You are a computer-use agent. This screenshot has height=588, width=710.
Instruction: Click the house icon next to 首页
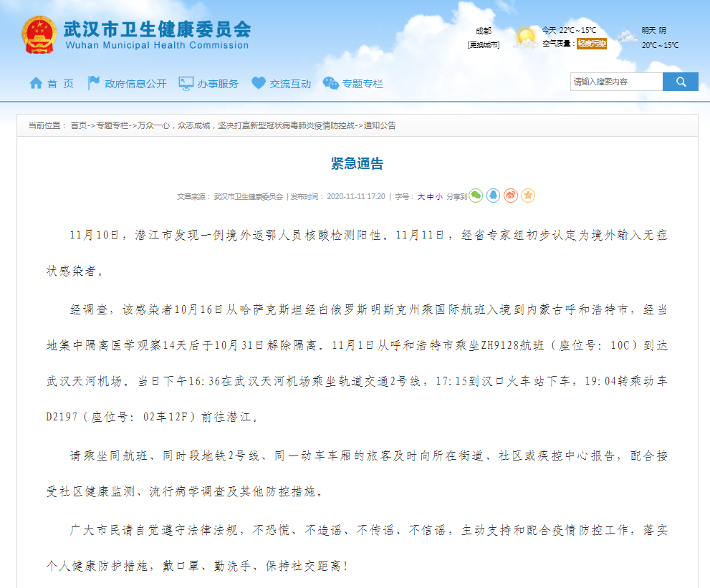pyautogui.click(x=36, y=82)
